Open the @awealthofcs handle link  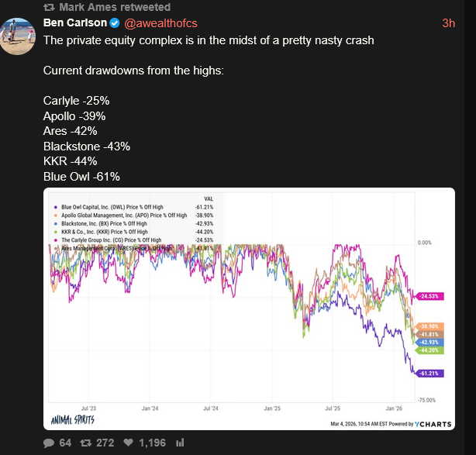coord(160,23)
